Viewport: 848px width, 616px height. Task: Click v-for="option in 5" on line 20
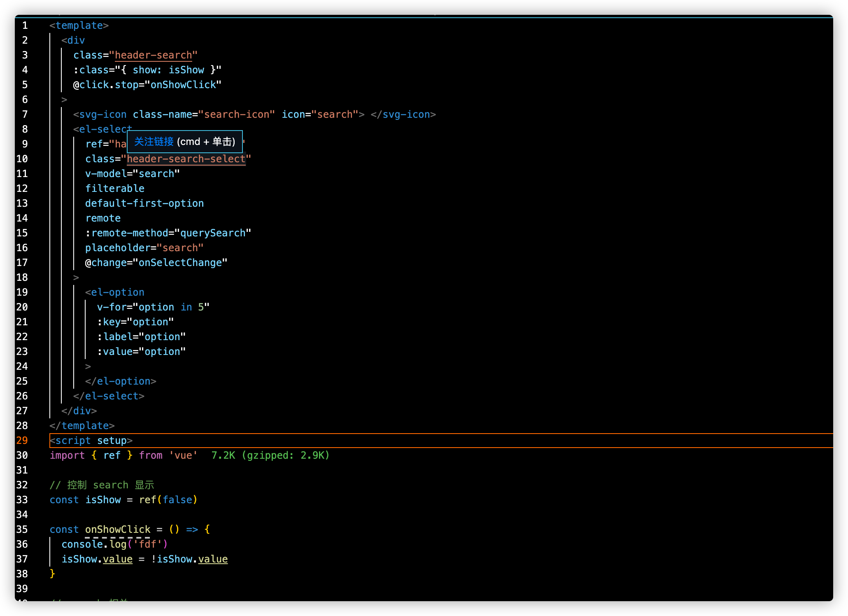[x=153, y=307]
